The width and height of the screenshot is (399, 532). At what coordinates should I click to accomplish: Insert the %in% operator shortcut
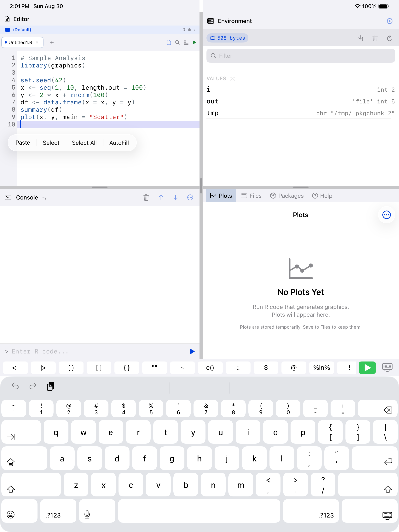[321, 367]
